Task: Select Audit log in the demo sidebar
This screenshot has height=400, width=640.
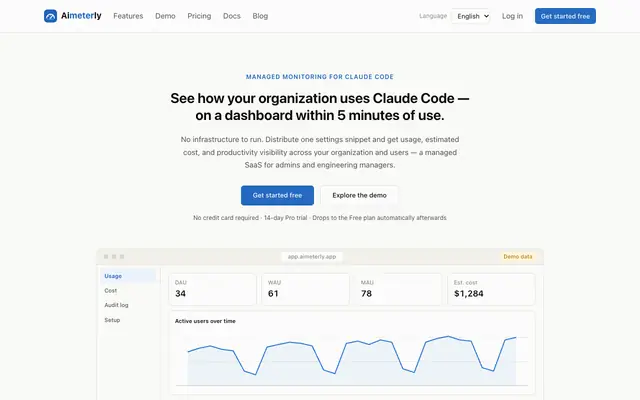Action: [128, 305]
